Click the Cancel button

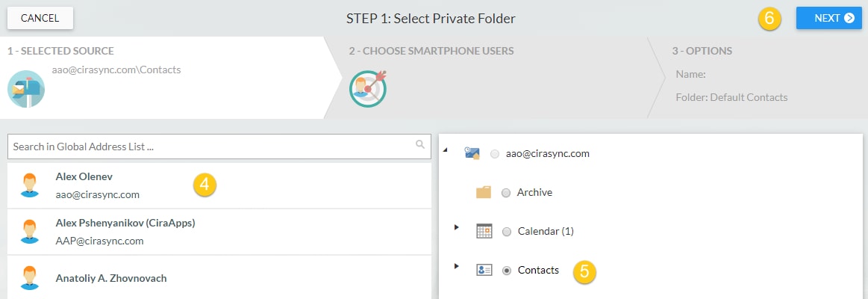[x=40, y=18]
